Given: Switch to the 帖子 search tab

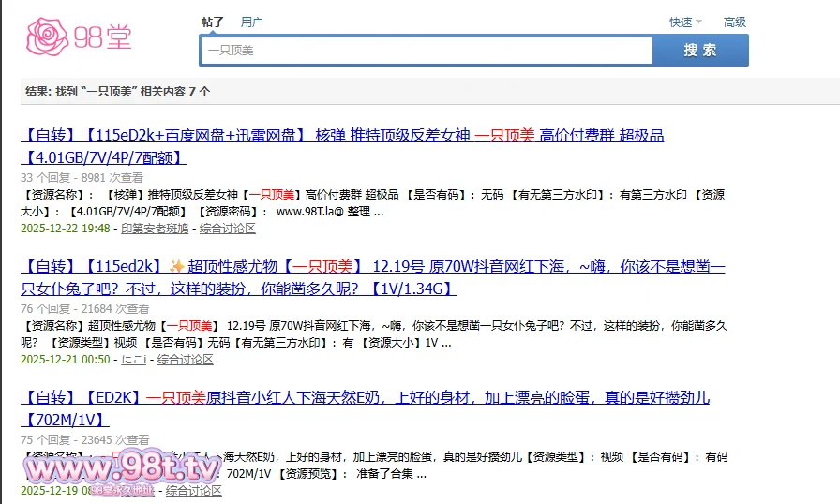Looking at the screenshot, I should click(213, 22).
